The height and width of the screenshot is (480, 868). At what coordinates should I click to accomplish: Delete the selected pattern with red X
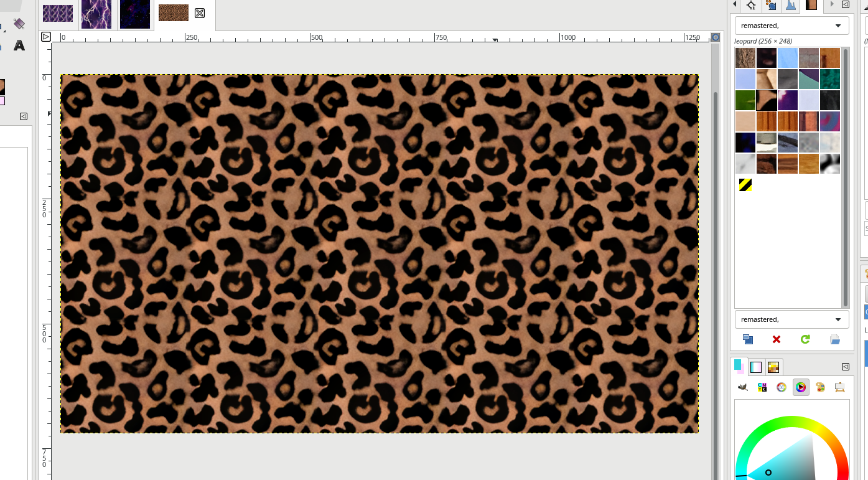point(777,339)
